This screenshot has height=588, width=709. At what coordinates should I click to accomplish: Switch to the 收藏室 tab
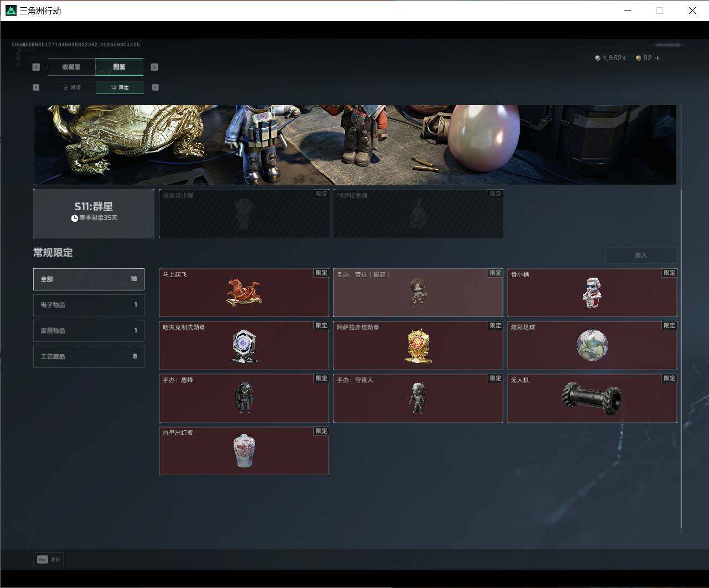coord(71,67)
